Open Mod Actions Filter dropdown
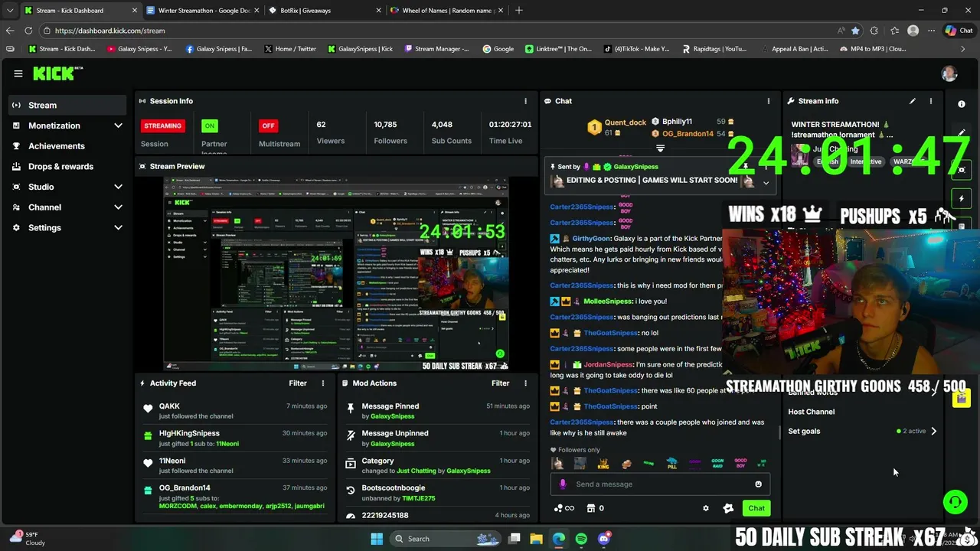Image resolution: width=980 pixels, height=551 pixels. pos(500,383)
